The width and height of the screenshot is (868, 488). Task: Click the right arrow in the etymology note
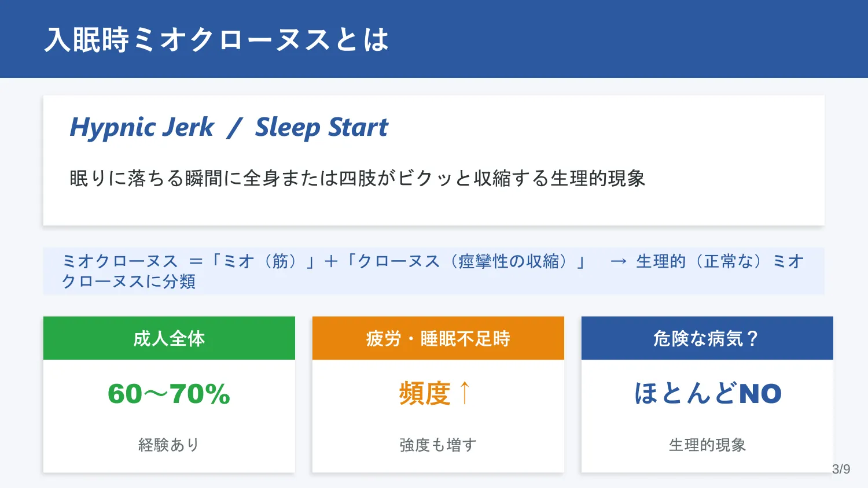click(619, 261)
